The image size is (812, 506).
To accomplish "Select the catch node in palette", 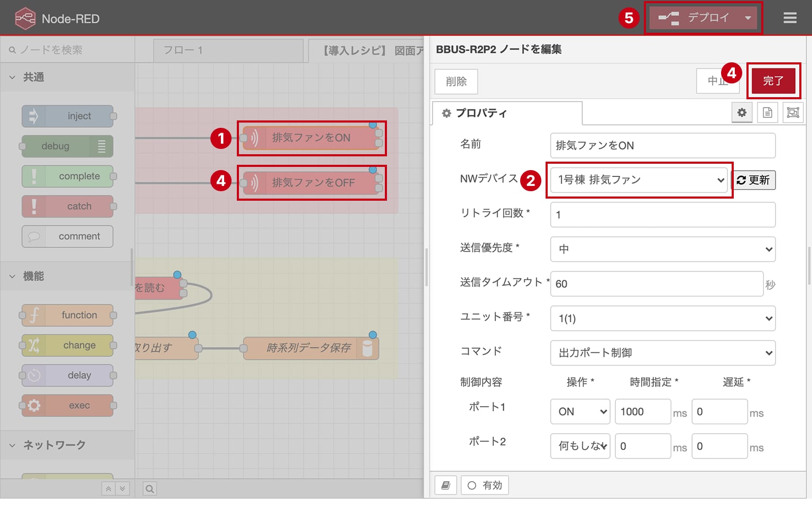I will (68, 207).
